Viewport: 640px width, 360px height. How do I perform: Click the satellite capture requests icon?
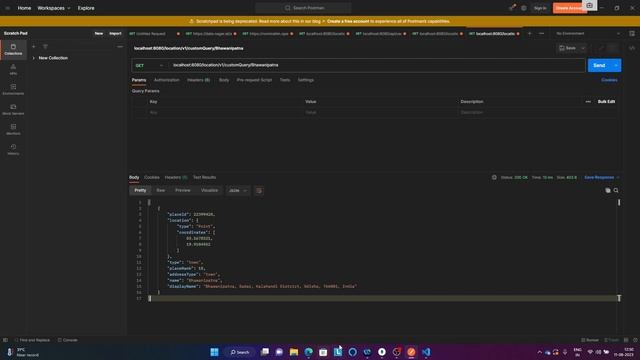512,8
